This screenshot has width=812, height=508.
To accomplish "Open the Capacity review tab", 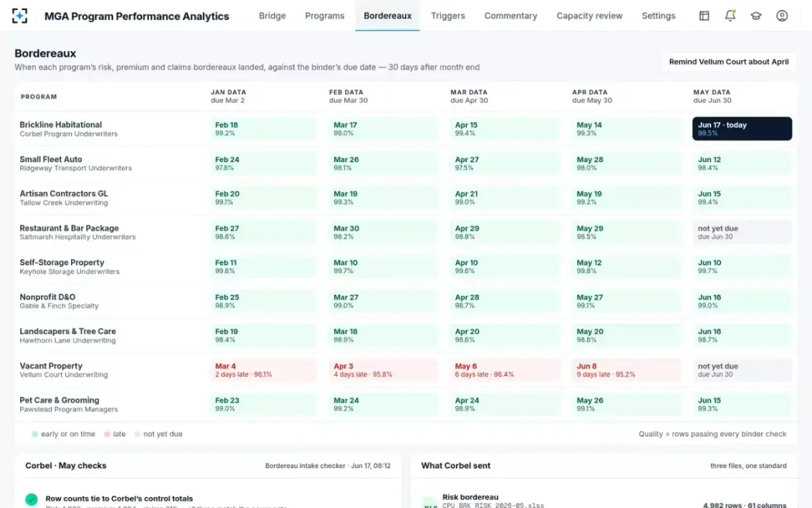I will (x=589, y=16).
